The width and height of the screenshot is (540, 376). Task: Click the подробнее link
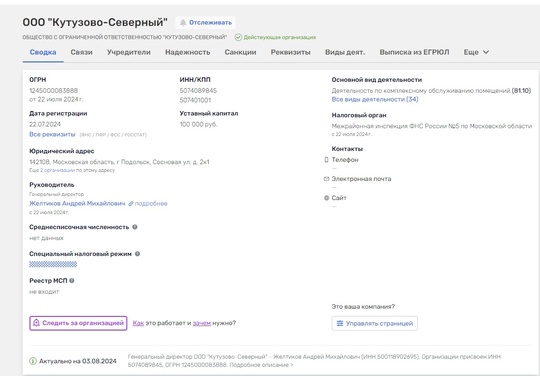[151, 203]
